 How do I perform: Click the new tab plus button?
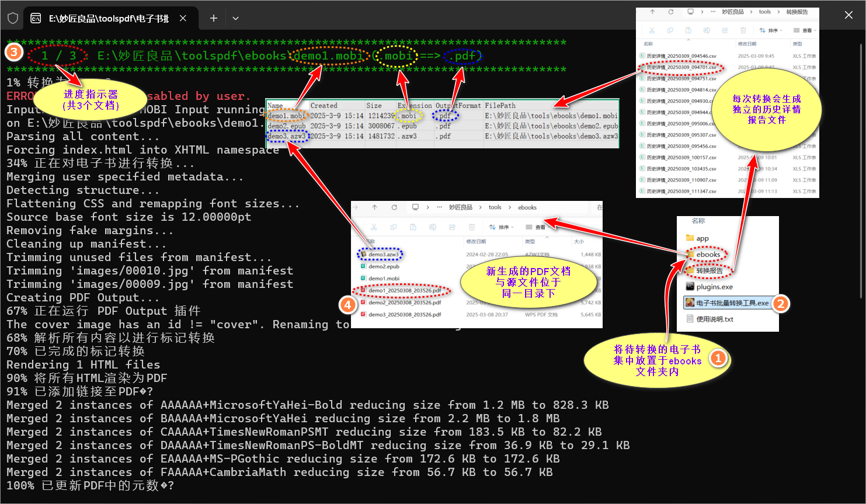(x=214, y=18)
